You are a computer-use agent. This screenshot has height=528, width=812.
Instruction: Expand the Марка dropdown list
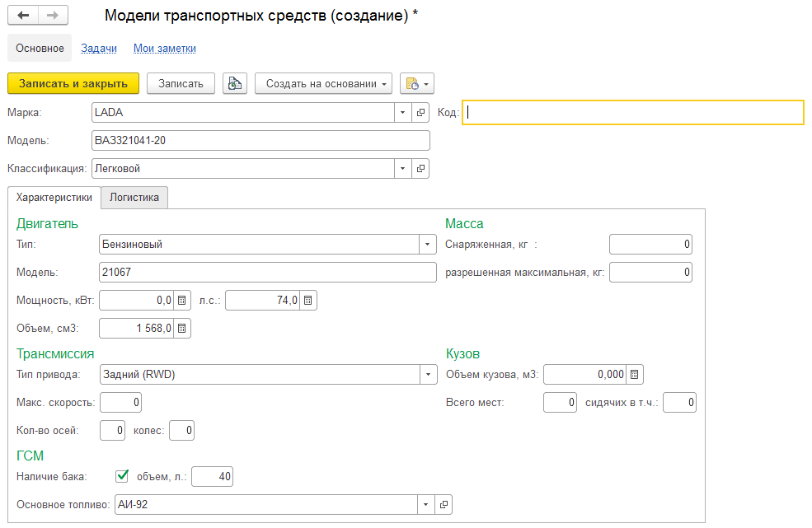pos(402,113)
